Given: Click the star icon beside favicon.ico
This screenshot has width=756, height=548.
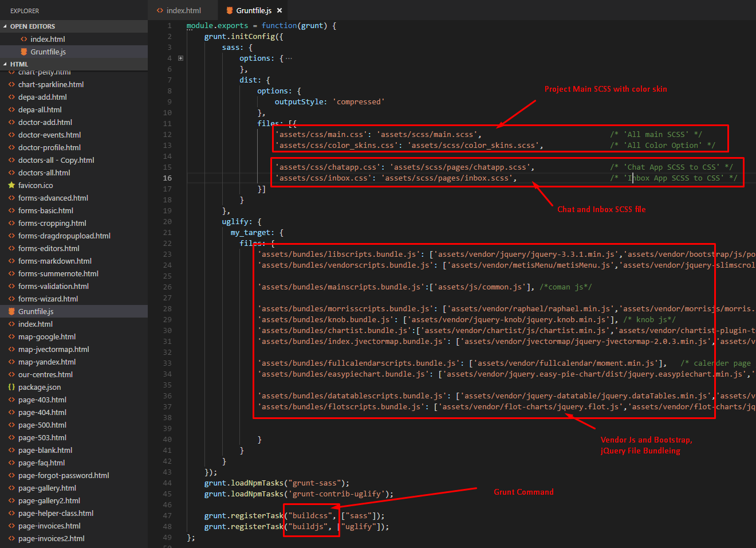Looking at the screenshot, I should click(x=11, y=185).
